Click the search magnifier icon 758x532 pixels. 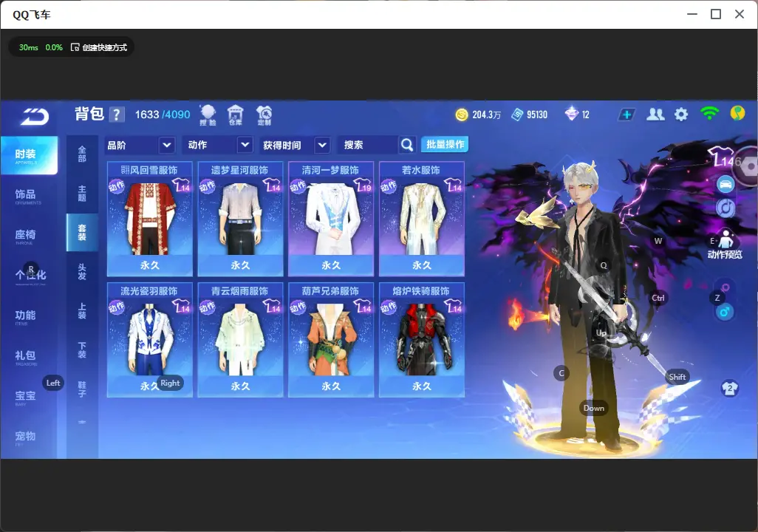(x=407, y=145)
